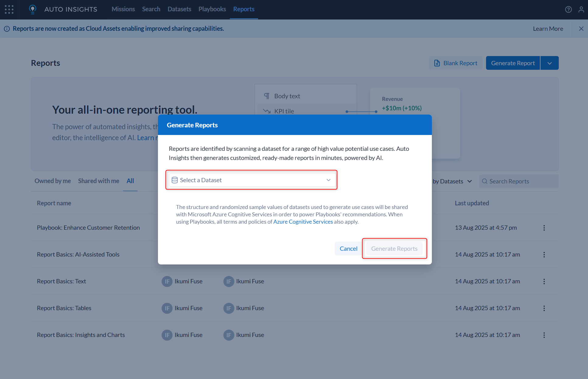The image size is (588, 379).
Task: Click the Generate Reports dialog button
Action: [394, 249]
